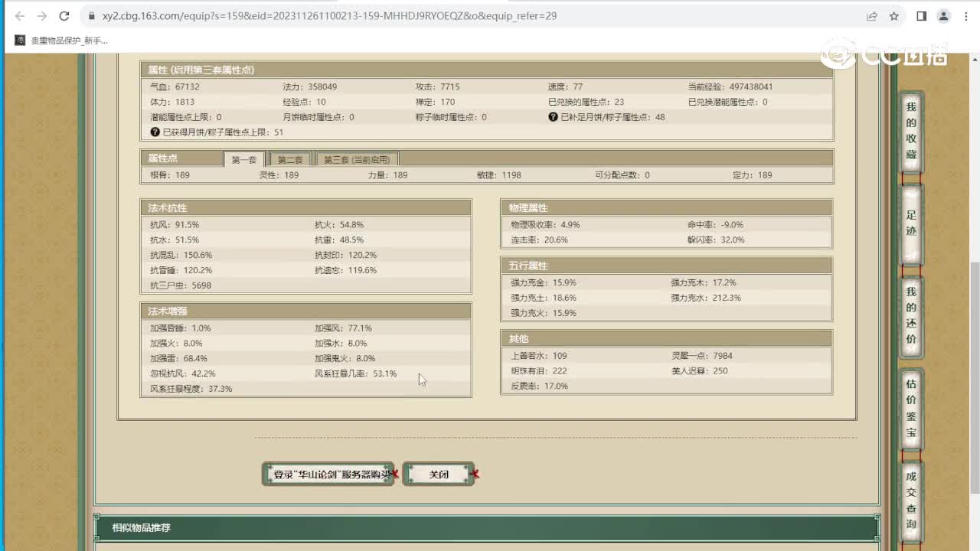
Task: Click the 体力：1813 text
Action: [172, 102]
